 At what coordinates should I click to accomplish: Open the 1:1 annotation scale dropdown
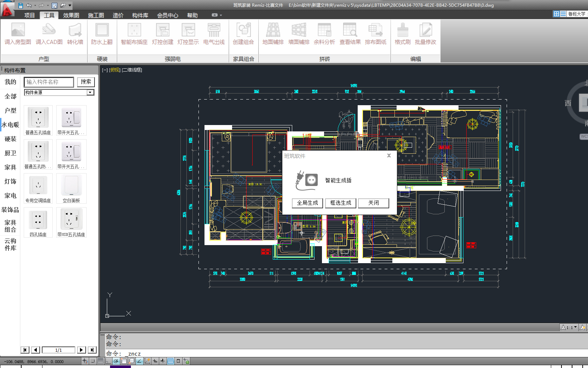[x=569, y=327]
